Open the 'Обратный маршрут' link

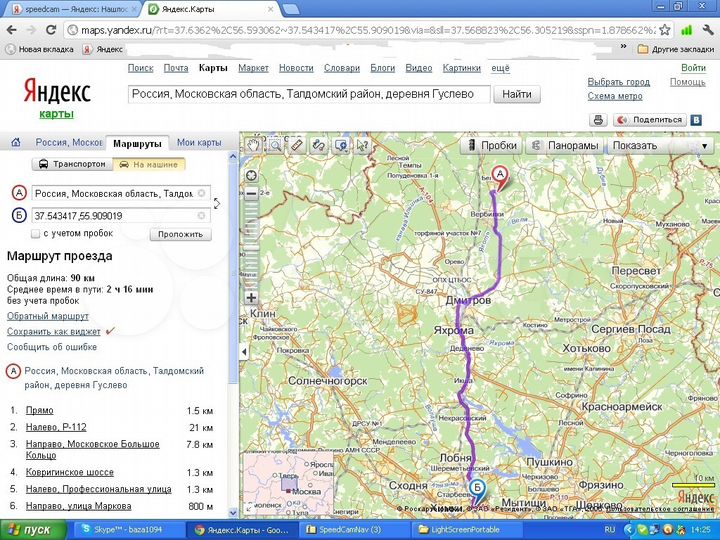point(48,316)
